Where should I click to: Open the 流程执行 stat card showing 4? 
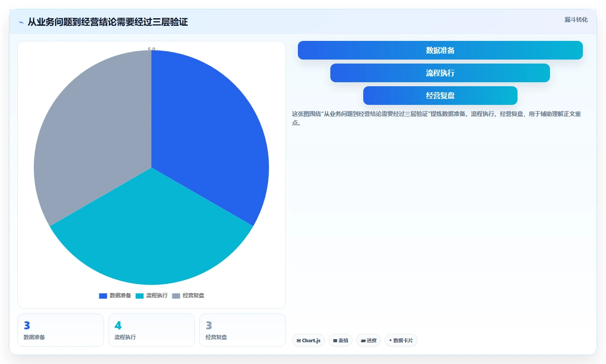(152, 330)
